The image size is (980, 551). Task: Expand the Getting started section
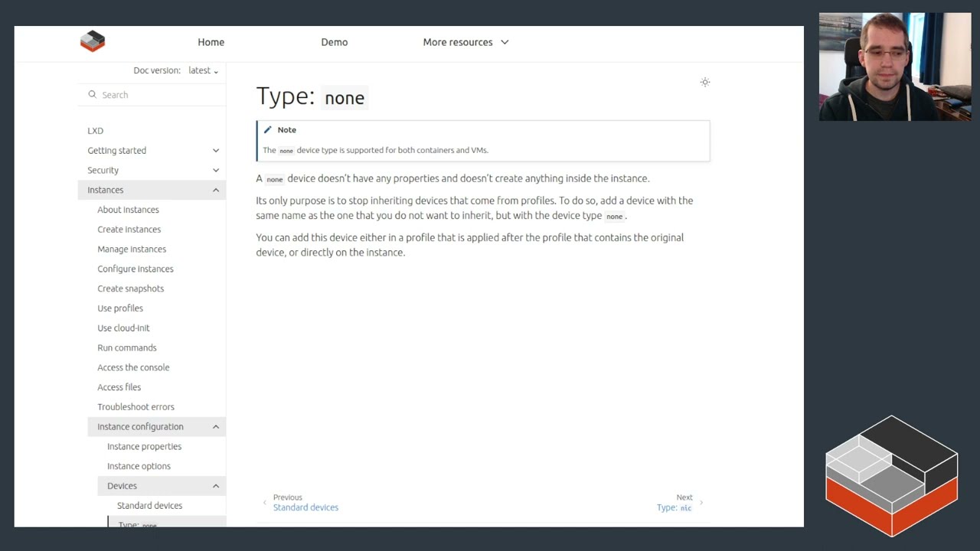coord(215,151)
